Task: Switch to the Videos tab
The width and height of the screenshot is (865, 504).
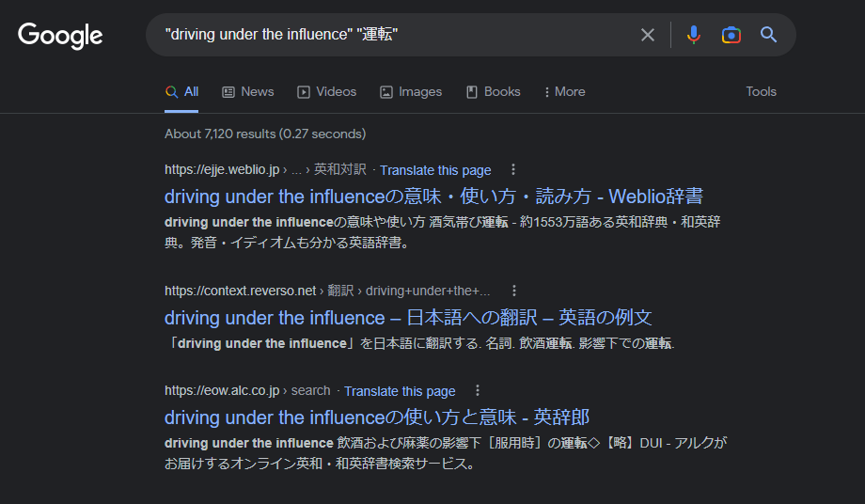Action: [x=326, y=92]
